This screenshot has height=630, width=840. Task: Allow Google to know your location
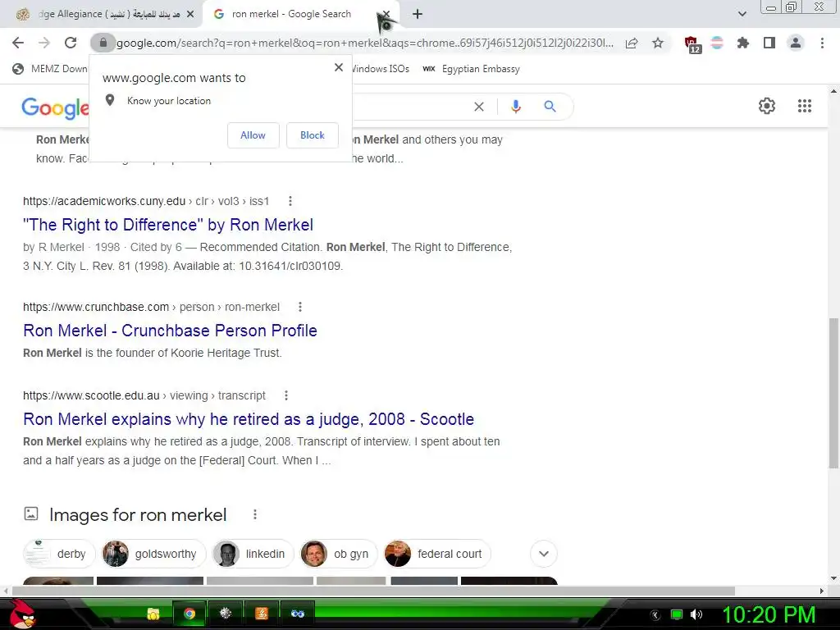(x=253, y=135)
